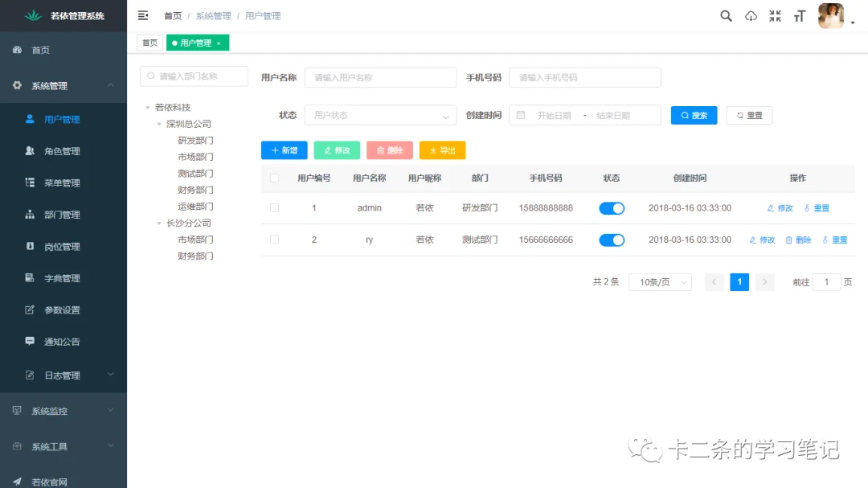Click page number 1 in pagination
This screenshot has width=868, height=488.
tap(739, 282)
